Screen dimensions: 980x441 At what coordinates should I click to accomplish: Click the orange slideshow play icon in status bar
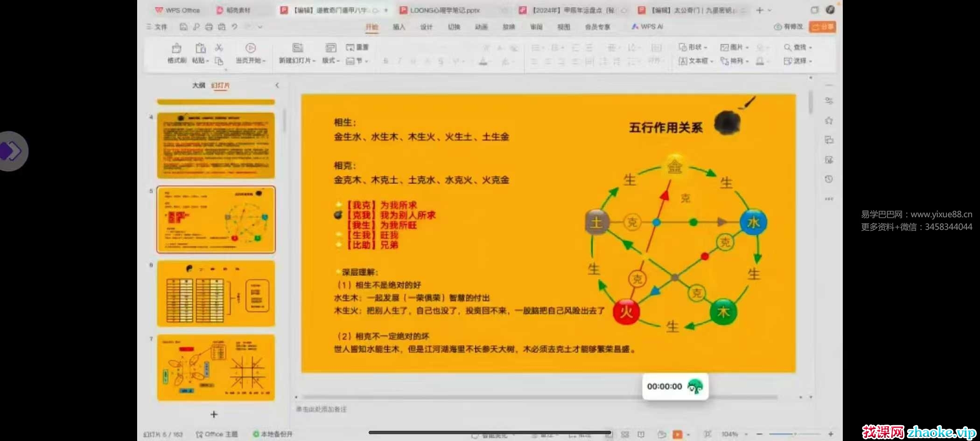tap(678, 434)
